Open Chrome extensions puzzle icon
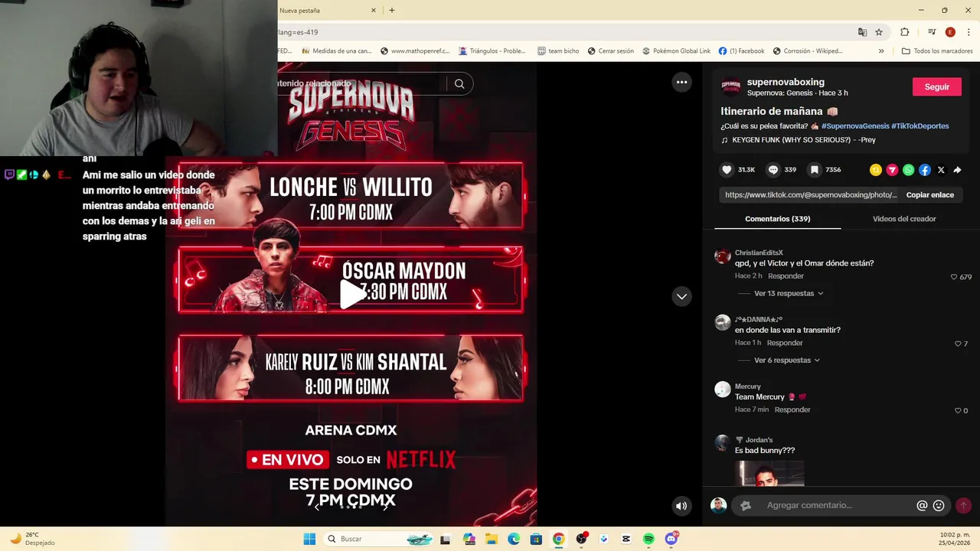The width and height of the screenshot is (980, 551). click(904, 32)
